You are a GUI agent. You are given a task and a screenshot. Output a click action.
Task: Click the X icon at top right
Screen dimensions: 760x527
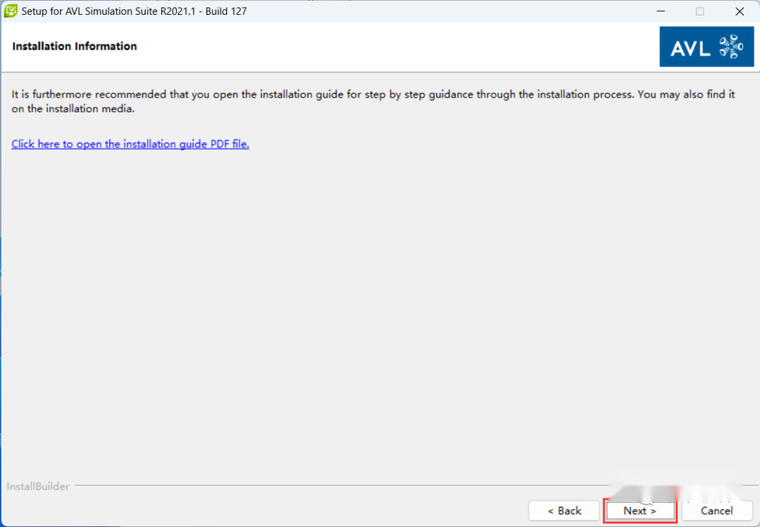[739, 11]
